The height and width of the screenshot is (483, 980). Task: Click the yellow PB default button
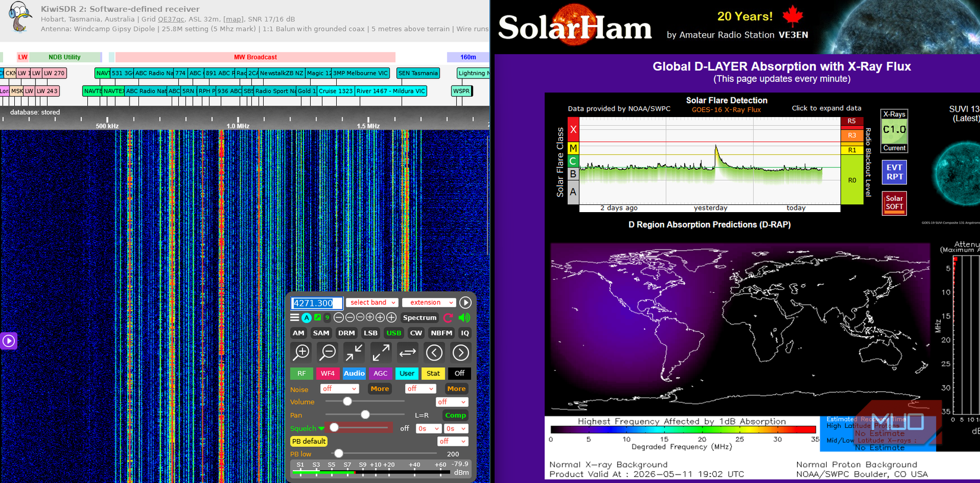309,441
